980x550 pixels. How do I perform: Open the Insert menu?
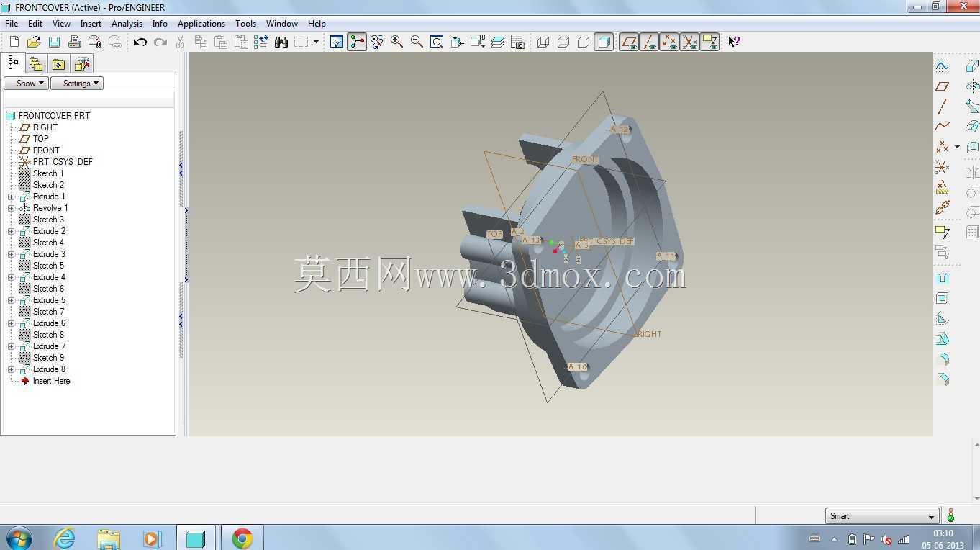click(91, 24)
